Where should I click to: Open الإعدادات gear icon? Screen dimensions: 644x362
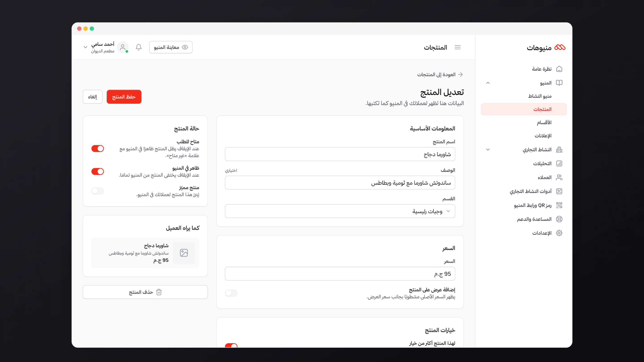(x=559, y=233)
